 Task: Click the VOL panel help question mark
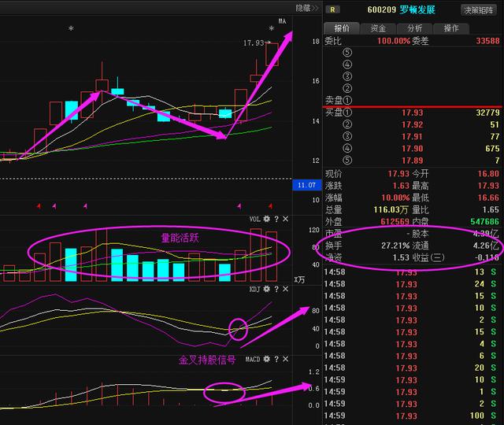click(x=276, y=219)
